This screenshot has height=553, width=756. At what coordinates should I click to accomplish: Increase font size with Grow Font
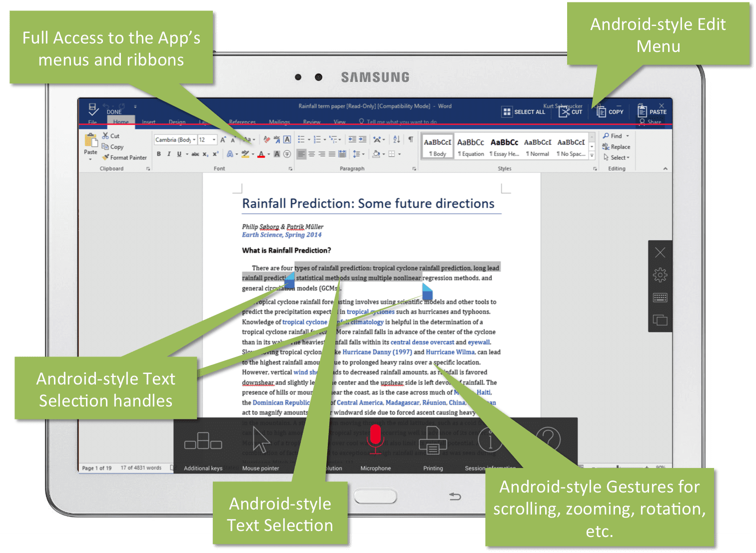click(223, 140)
